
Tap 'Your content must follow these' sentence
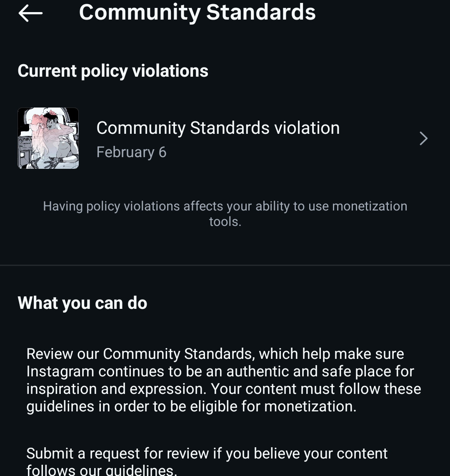(x=316, y=389)
